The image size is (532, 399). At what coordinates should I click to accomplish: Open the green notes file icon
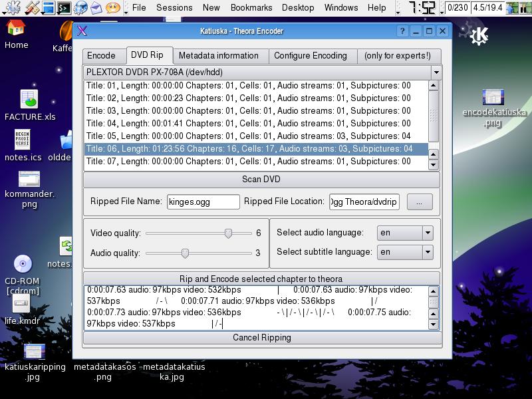click(65, 246)
